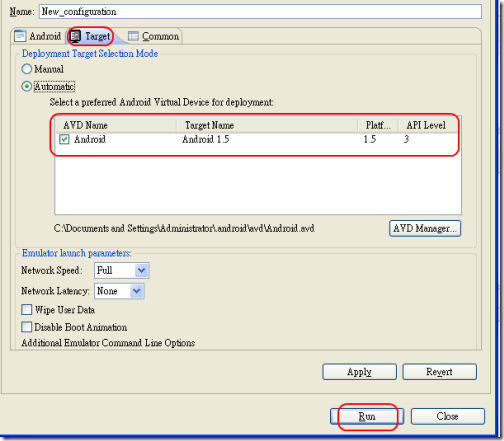Toggle the Android AVD checkbox
The width and height of the screenshot is (504, 441).
point(64,139)
